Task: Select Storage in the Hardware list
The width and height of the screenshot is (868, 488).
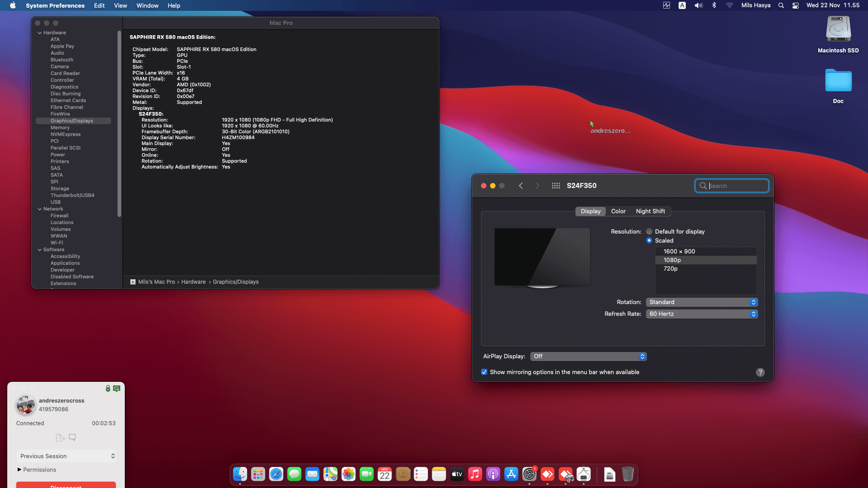Action: click(60, 188)
